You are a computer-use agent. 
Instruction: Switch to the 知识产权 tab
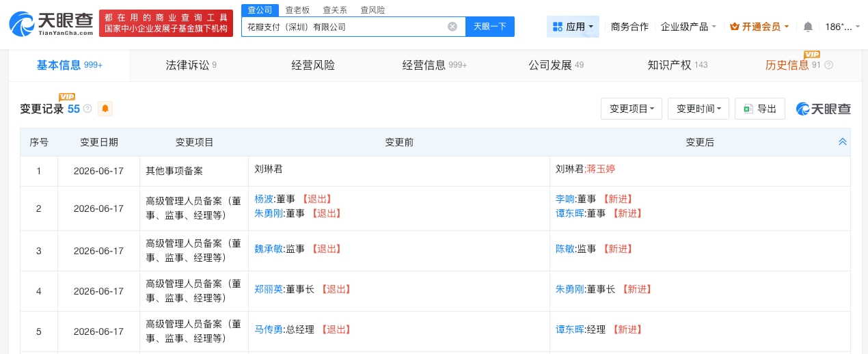pyautogui.click(x=677, y=65)
